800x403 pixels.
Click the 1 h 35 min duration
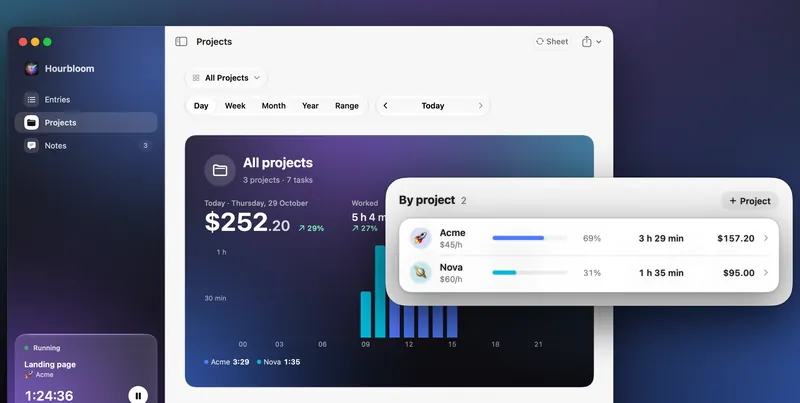pyautogui.click(x=661, y=273)
